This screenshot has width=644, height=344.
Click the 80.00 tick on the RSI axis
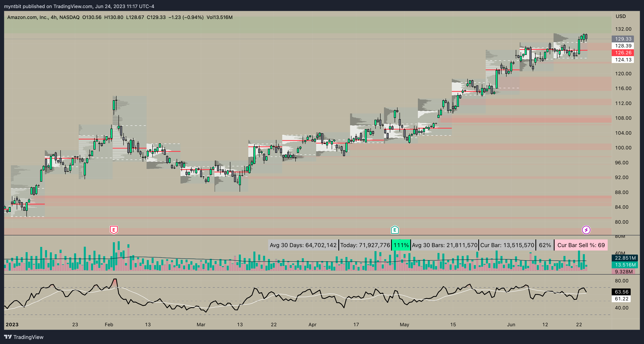(x=622, y=281)
